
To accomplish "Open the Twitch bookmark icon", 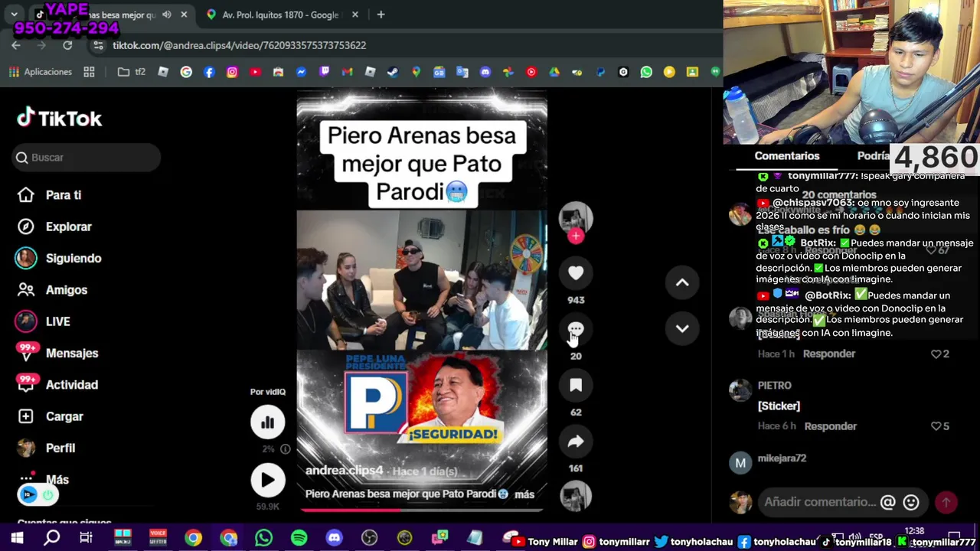I will click(x=324, y=72).
